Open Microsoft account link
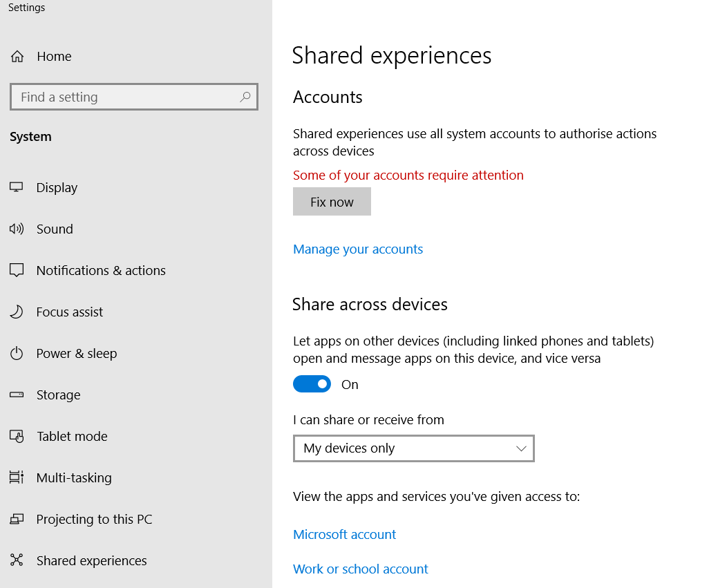Image resolution: width=718 pixels, height=588 pixels. click(x=344, y=534)
